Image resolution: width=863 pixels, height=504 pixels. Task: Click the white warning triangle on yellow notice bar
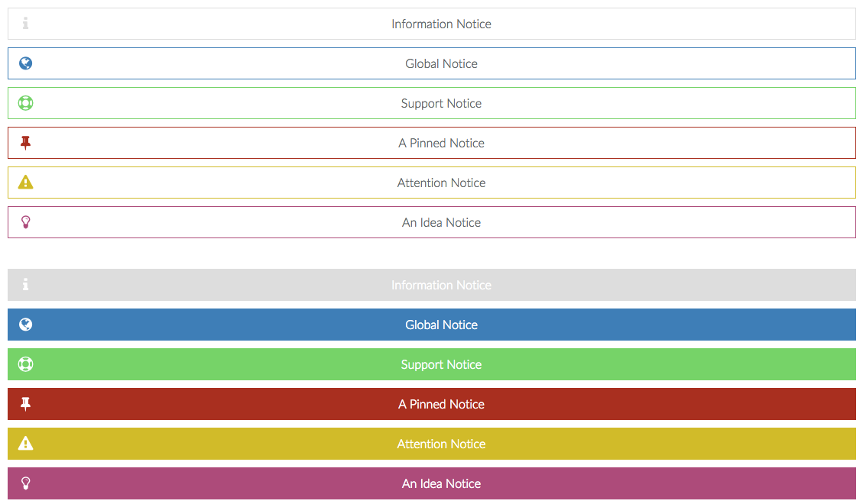click(25, 444)
